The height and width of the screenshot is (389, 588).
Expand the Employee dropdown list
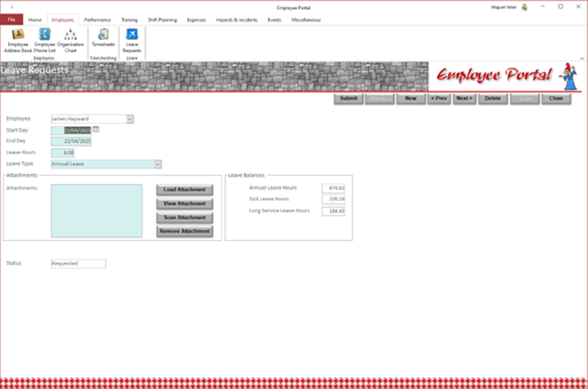[129, 119]
